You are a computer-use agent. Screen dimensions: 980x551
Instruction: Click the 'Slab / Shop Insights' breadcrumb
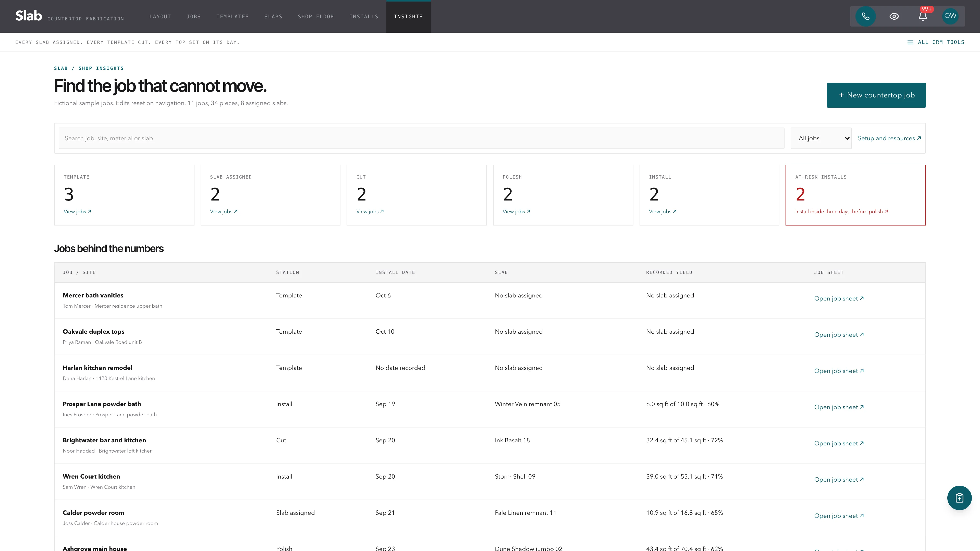(x=89, y=68)
